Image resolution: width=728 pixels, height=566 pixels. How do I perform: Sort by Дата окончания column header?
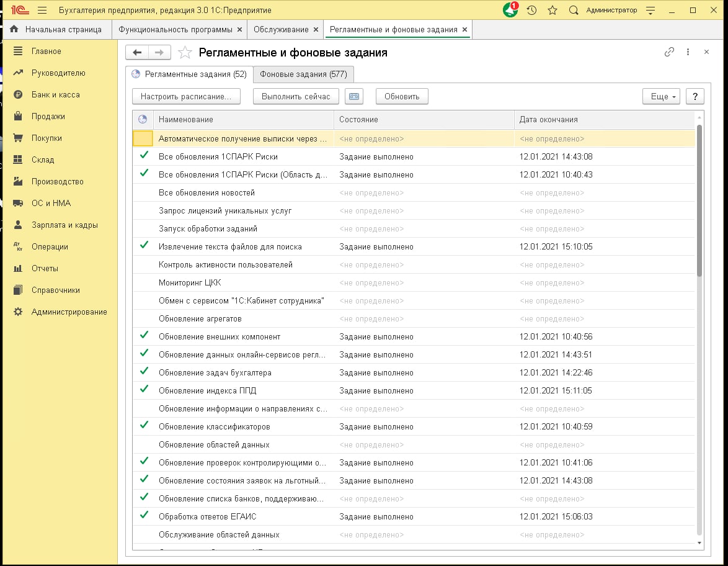[605, 119]
